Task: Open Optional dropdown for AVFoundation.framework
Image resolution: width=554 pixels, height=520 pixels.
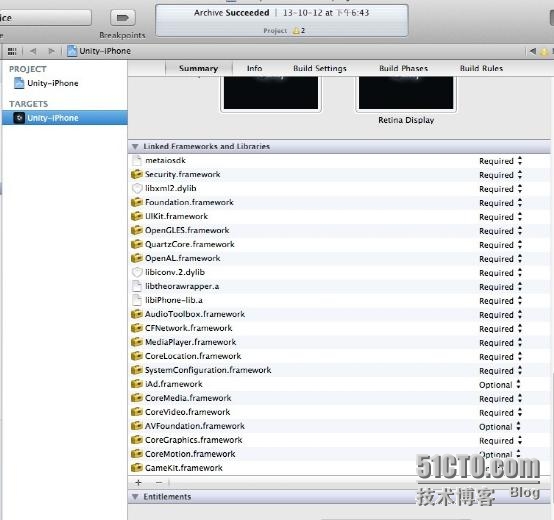Action: (x=500, y=427)
